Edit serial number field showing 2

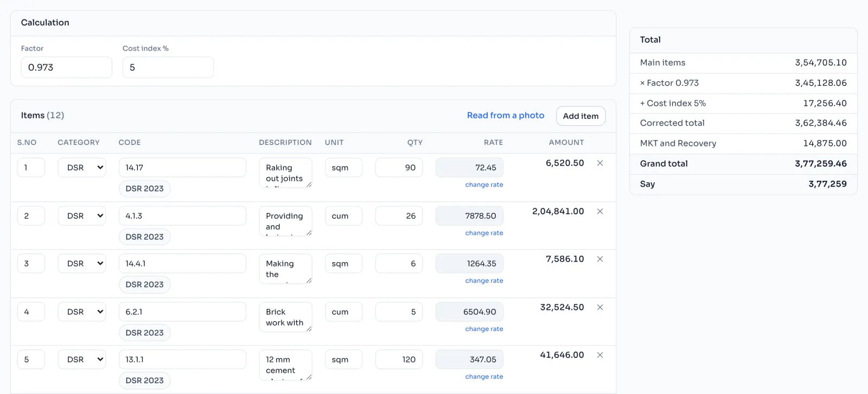tap(31, 215)
